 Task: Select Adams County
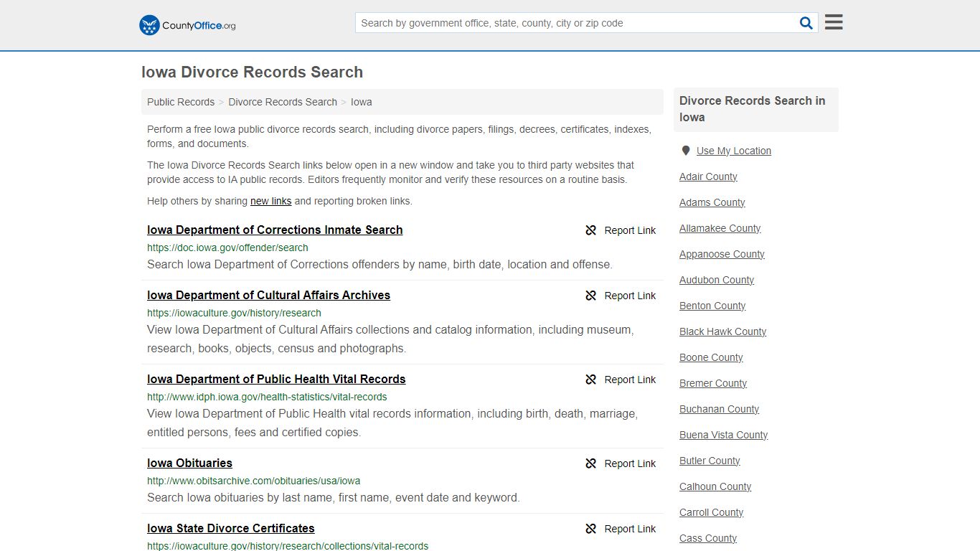[x=712, y=202]
